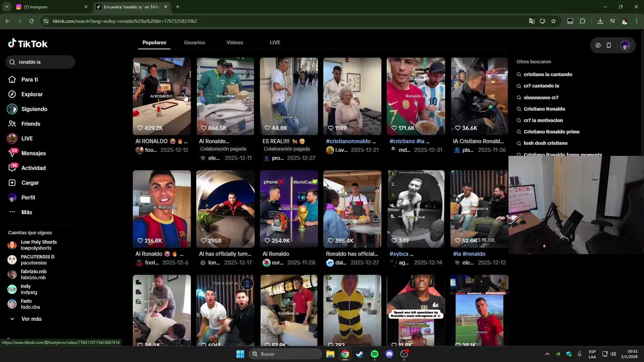Open video thumbnail with 429.2K likes
This screenshot has height=362, width=644.
coord(162,96)
